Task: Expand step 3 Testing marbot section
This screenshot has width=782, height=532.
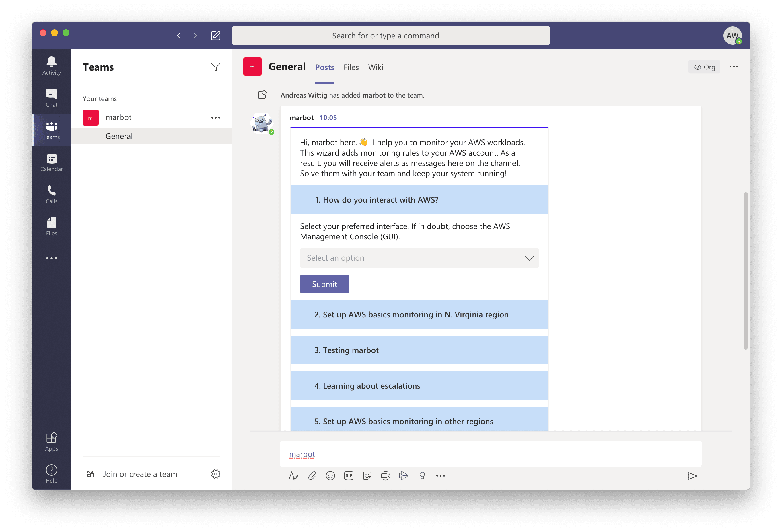Action: [419, 350]
